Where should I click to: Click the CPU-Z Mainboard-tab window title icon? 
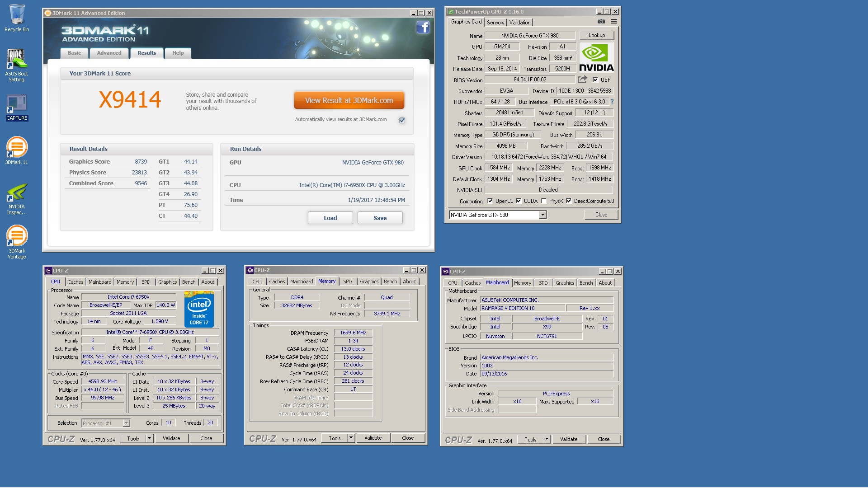tap(446, 272)
